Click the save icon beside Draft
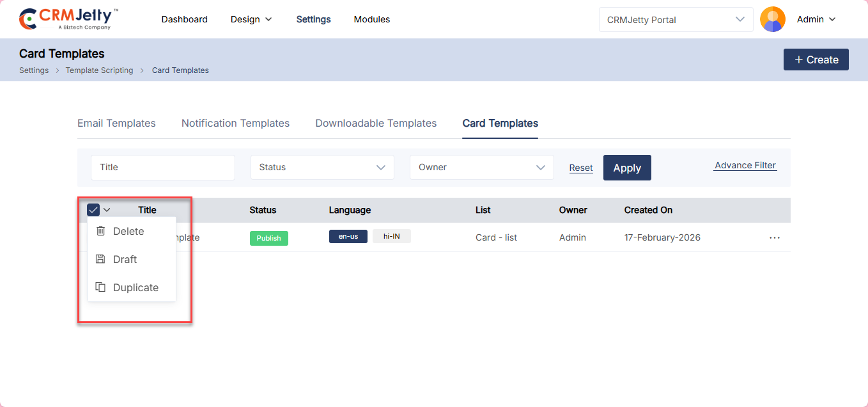This screenshot has width=868, height=407. point(100,259)
